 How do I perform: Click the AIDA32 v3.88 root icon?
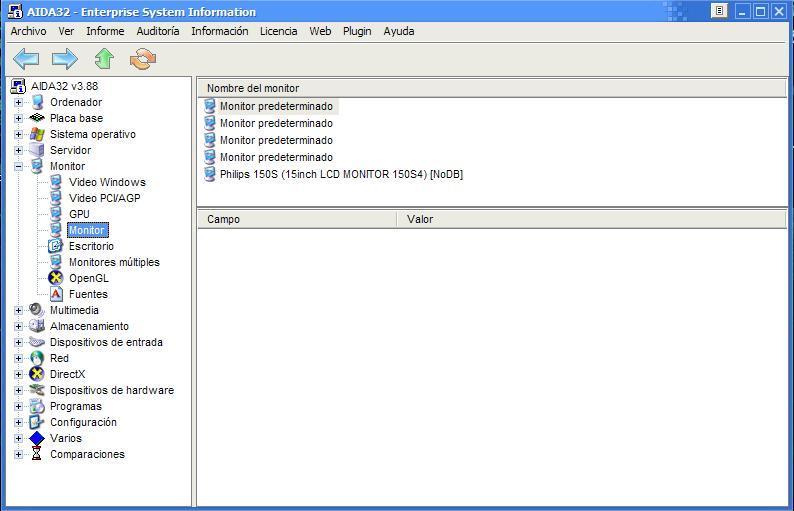pyautogui.click(x=18, y=86)
